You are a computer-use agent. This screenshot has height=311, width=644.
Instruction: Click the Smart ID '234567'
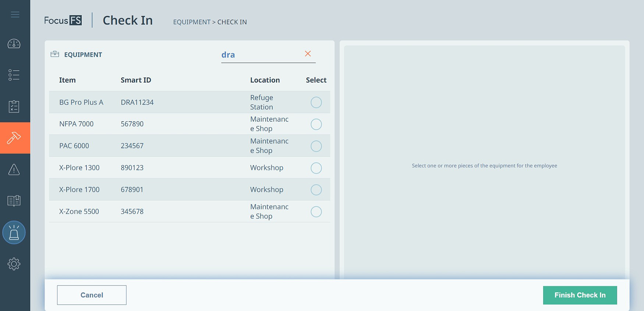click(x=132, y=146)
